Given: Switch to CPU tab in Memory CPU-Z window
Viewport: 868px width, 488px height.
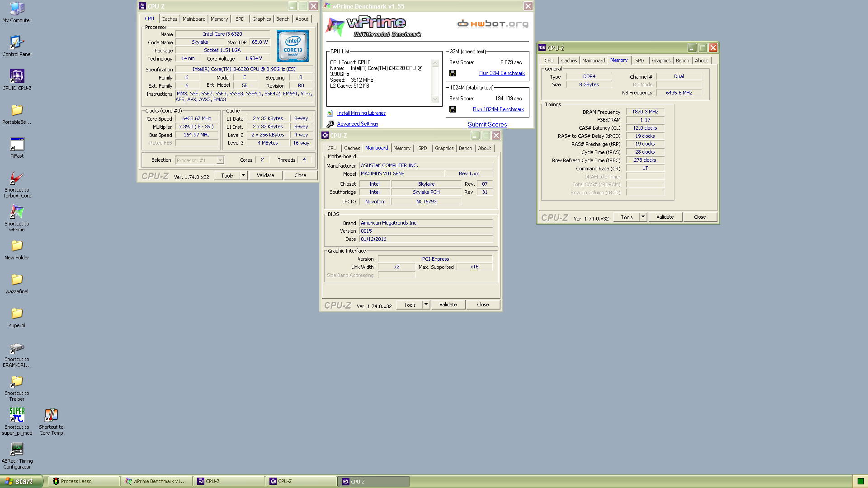Looking at the screenshot, I should tap(549, 61).
